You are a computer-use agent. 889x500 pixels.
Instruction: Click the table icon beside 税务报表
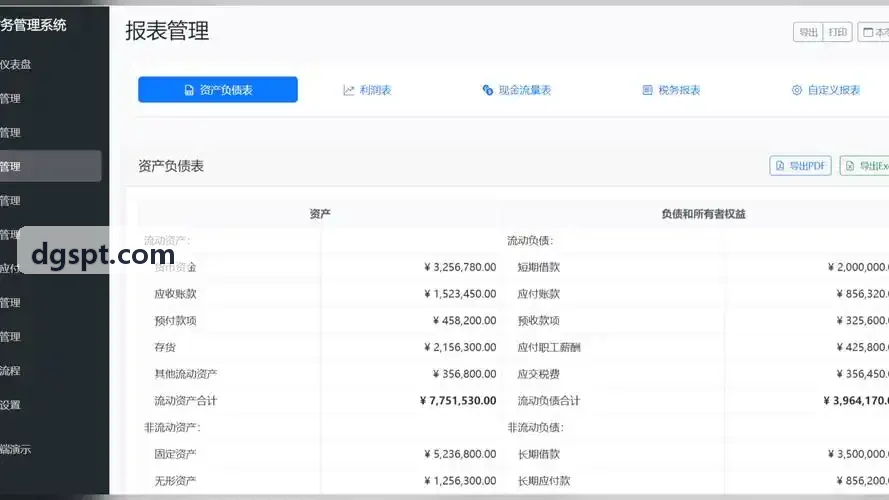point(647,90)
